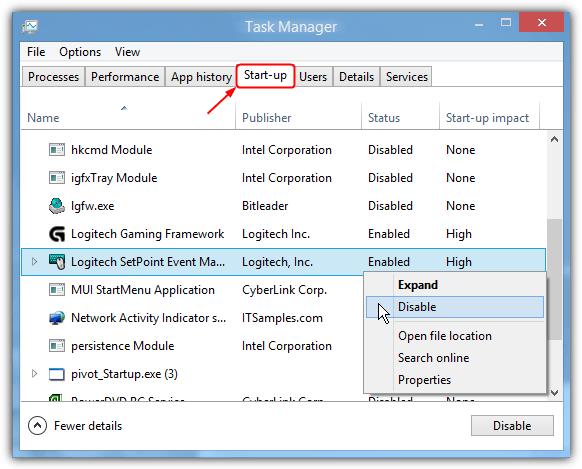Close the Task Manager window
This screenshot has width=582, height=469.
click(x=542, y=22)
